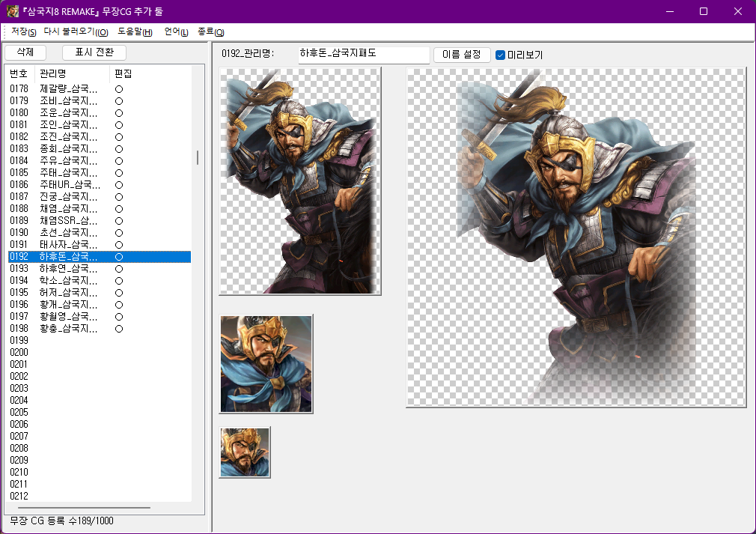Image resolution: width=756 pixels, height=534 pixels.
Task: Open the 도움말(H) menu
Action: [135, 32]
